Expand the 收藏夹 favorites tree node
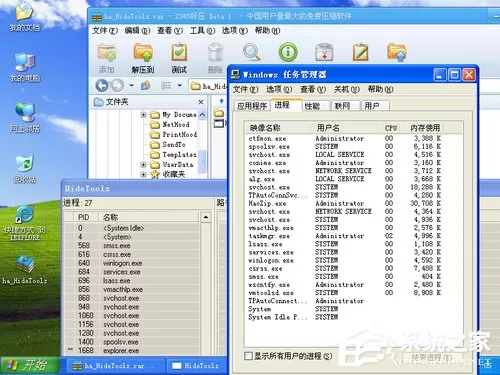The width and height of the screenshot is (500, 375). (143, 174)
